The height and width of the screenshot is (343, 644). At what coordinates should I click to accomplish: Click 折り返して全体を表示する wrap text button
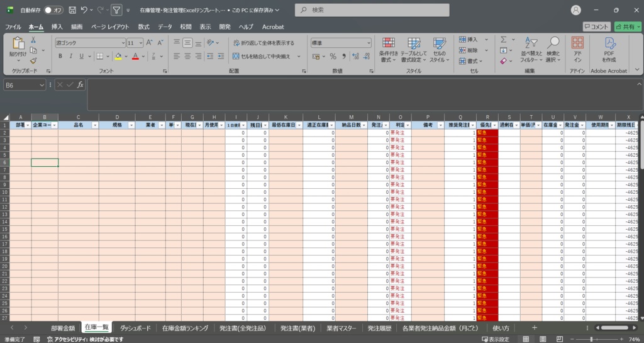click(x=264, y=43)
